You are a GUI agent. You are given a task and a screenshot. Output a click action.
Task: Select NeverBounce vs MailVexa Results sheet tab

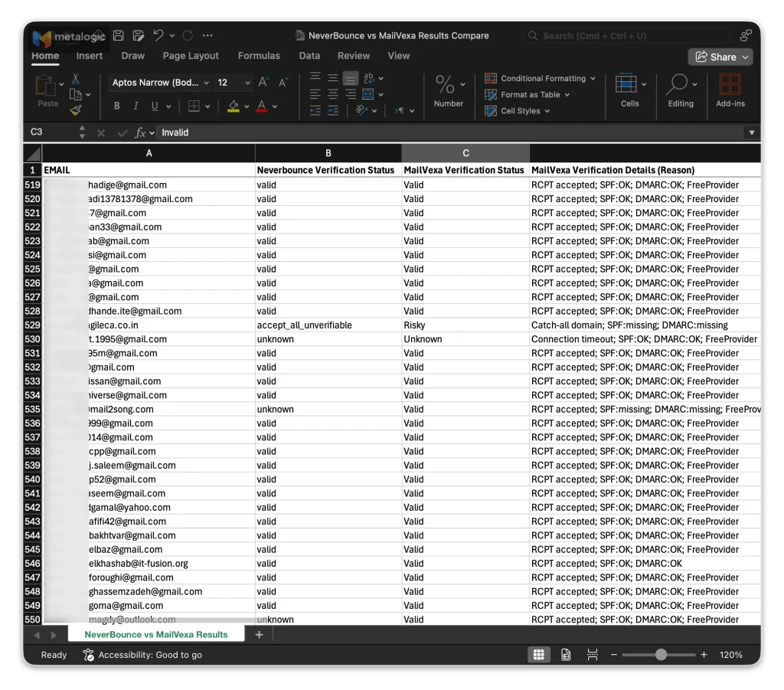[156, 635]
